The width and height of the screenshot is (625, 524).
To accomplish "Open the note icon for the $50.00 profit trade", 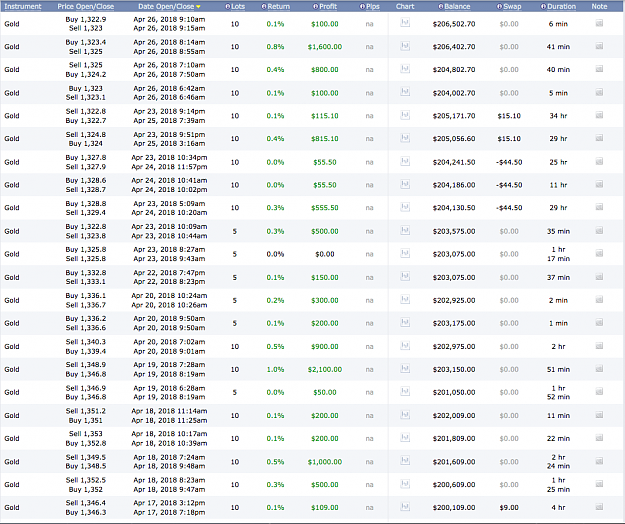I will (599, 392).
